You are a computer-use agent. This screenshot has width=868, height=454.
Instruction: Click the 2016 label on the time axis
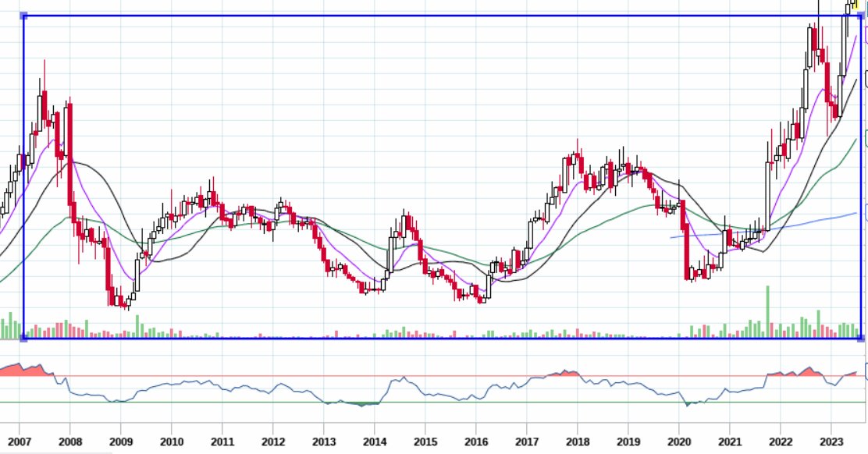point(476,442)
